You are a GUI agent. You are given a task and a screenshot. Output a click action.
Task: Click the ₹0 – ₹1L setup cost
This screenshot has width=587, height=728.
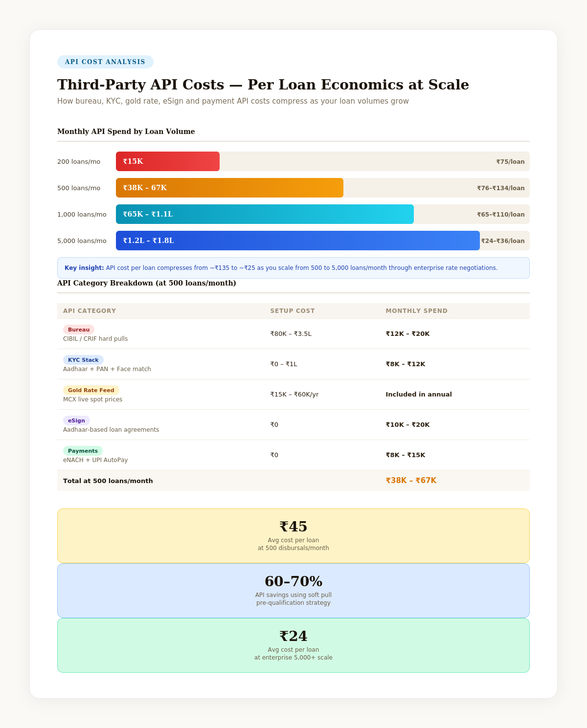pos(284,364)
